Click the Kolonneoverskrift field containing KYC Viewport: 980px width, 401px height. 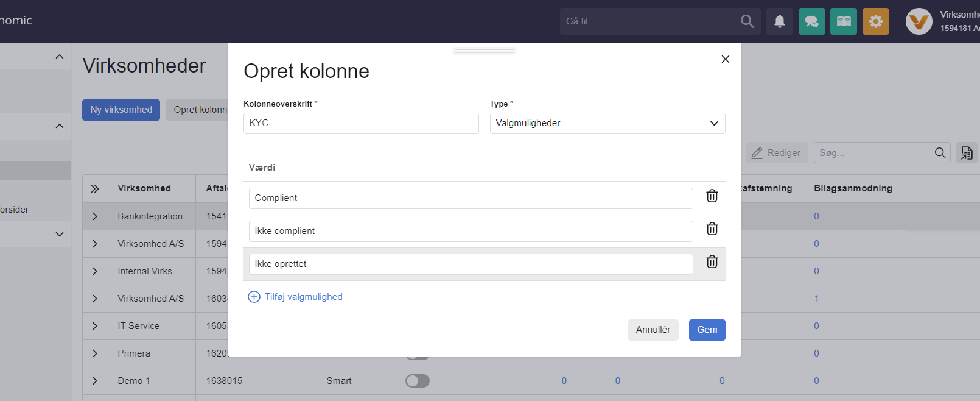pos(360,123)
